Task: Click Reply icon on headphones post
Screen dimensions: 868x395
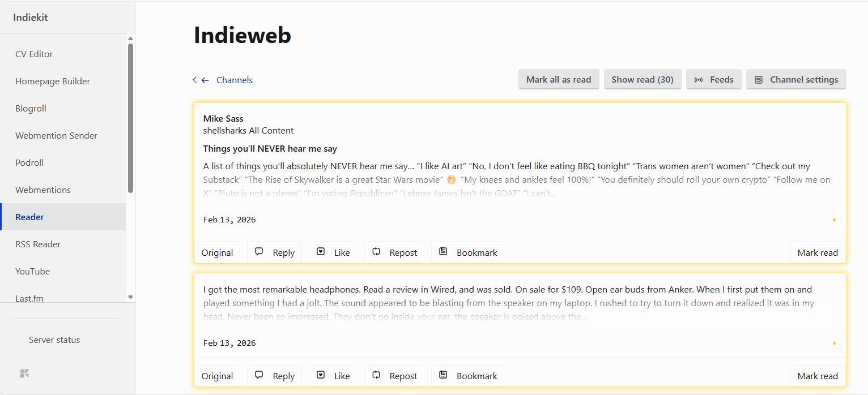Action: pos(259,376)
